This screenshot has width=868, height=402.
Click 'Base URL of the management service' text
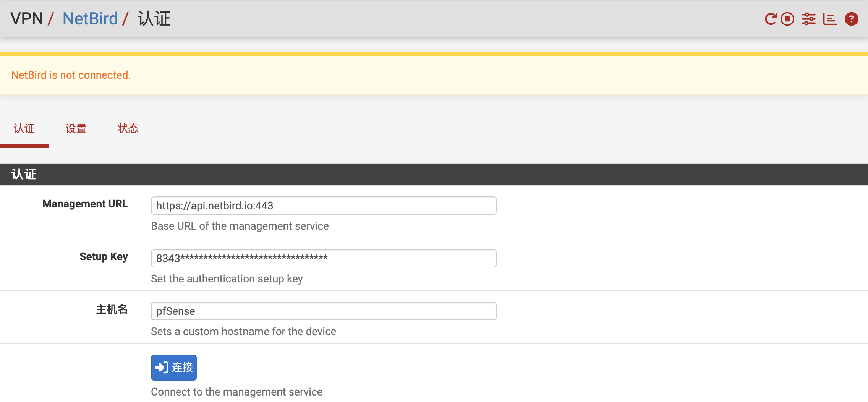[x=240, y=226]
